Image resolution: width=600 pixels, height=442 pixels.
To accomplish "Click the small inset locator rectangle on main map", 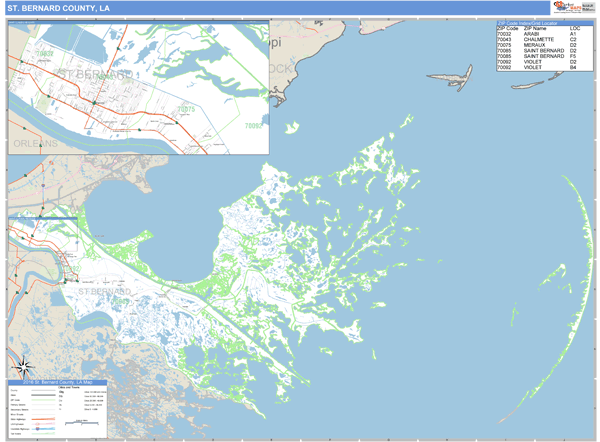I will (43, 235).
